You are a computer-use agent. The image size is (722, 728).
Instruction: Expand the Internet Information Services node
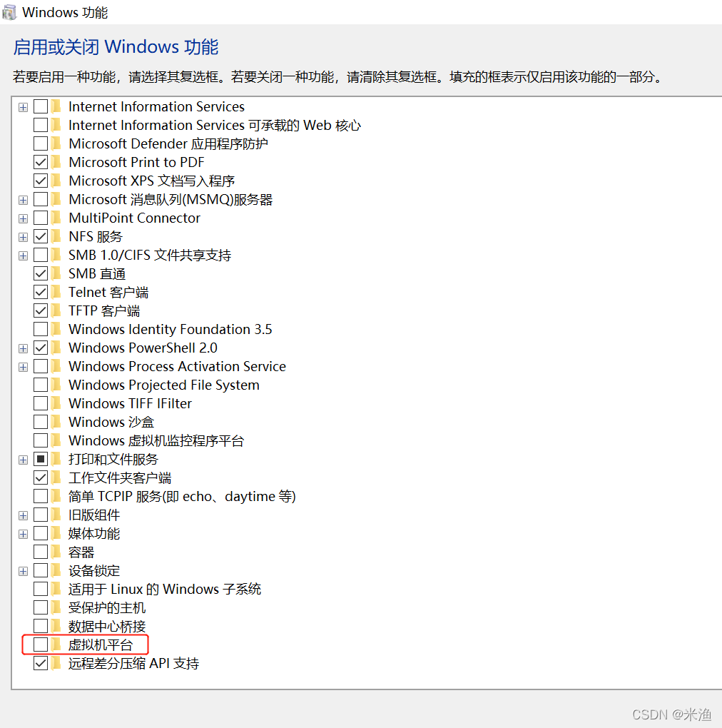(24, 107)
